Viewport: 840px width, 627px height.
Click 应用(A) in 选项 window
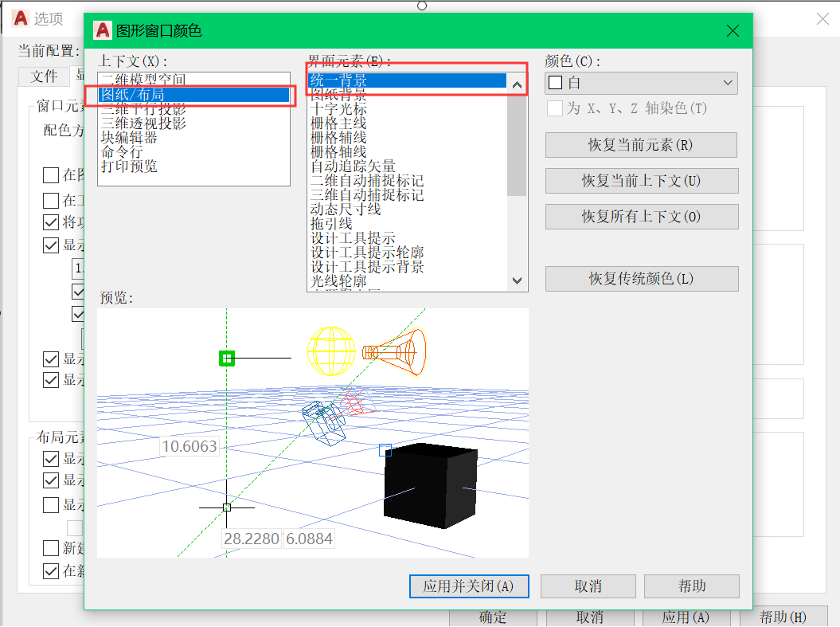click(686, 617)
